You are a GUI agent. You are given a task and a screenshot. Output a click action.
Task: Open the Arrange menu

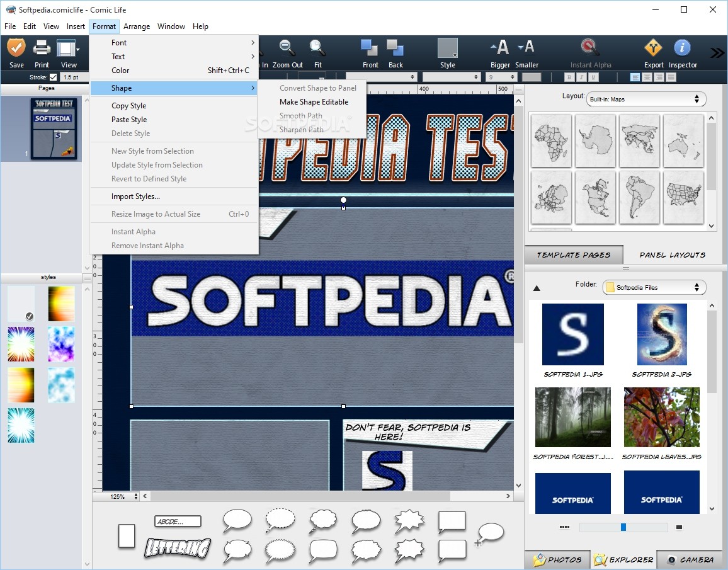point(137,26)
